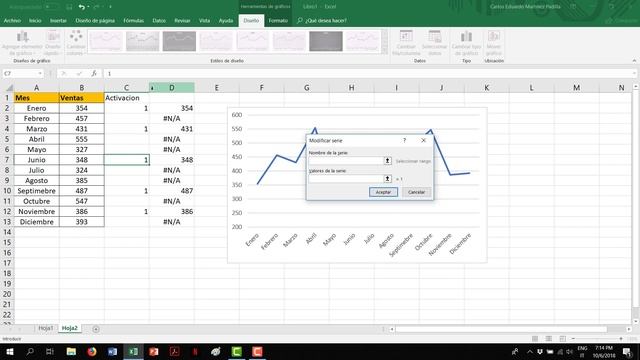Open Firefox from the taskbar
The height and width of the screenshot is (360, 640).
point(92,351)
